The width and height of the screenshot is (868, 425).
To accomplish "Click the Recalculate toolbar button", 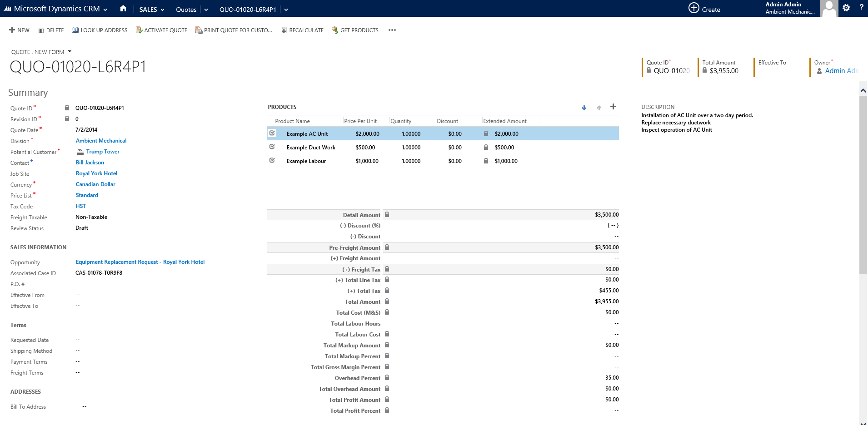I will (302, 30).
